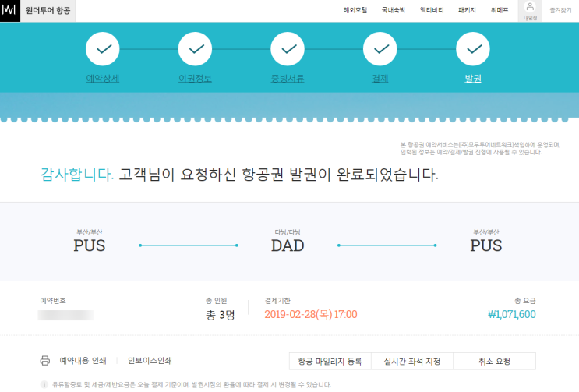Click the 감사합니다 confirmation heading
This screenshot has height=392, width=579.
coord(77,175)
